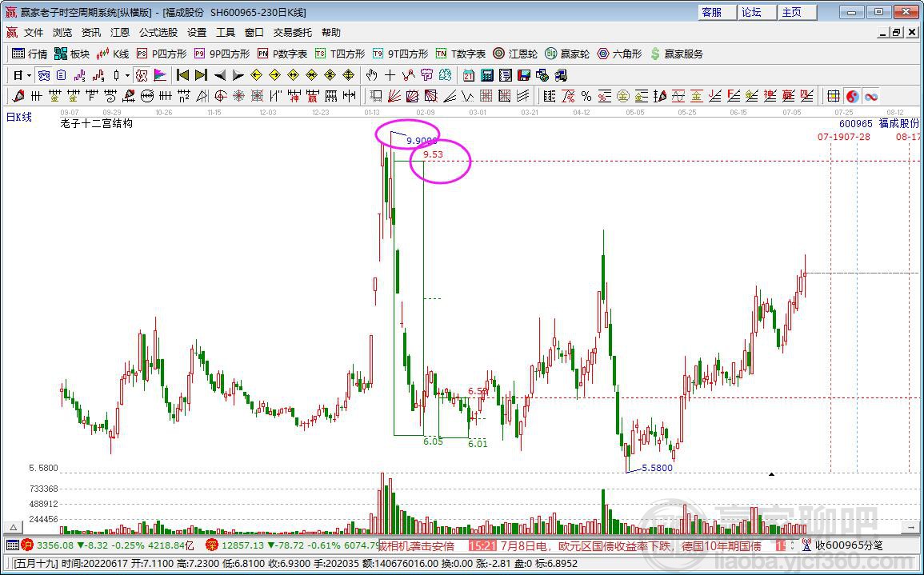This screenshot has height=575, width=924.
Task: Toggle the blue infinity loop icon
Action: 871,95
